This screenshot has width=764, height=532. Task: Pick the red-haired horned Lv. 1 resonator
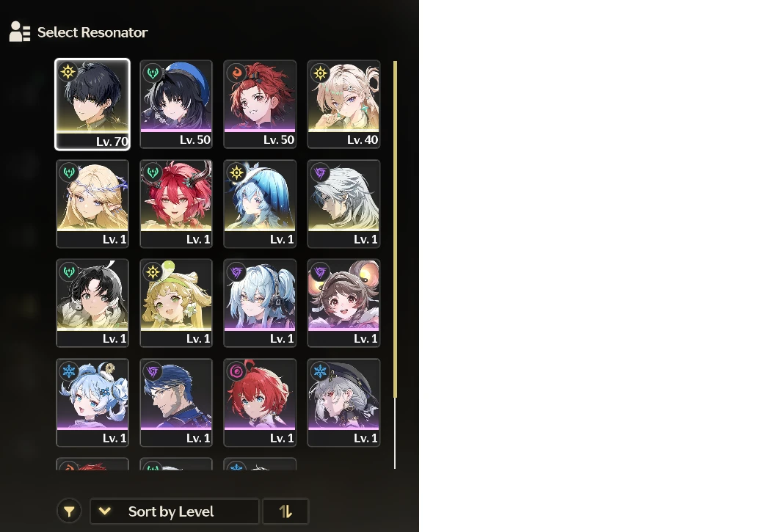point(176,204)
